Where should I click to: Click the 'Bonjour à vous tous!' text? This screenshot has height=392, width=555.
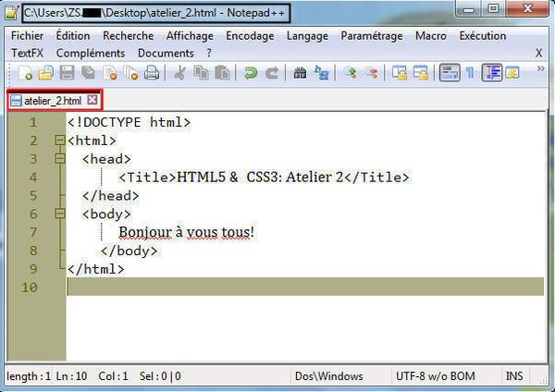pos(186,232)
